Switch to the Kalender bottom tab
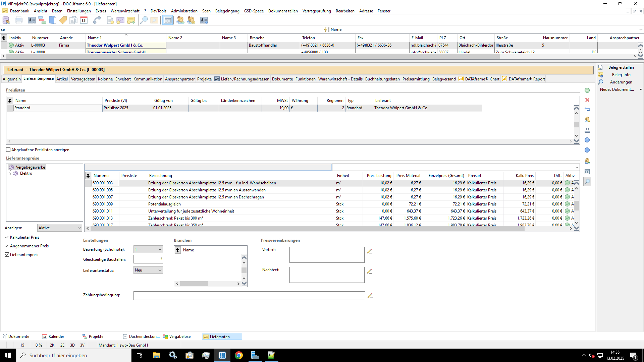644x362 pixels. pos(56,337)
